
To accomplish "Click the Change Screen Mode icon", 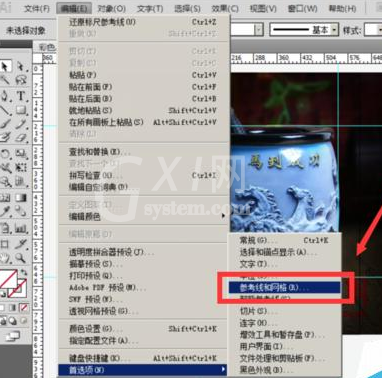I will click(13, 336).
